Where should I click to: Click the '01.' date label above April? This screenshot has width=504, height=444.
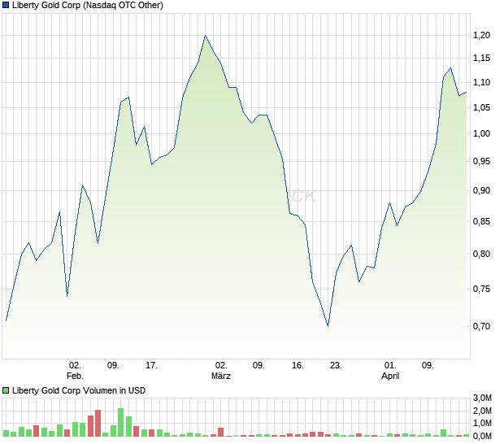[390, 365]
